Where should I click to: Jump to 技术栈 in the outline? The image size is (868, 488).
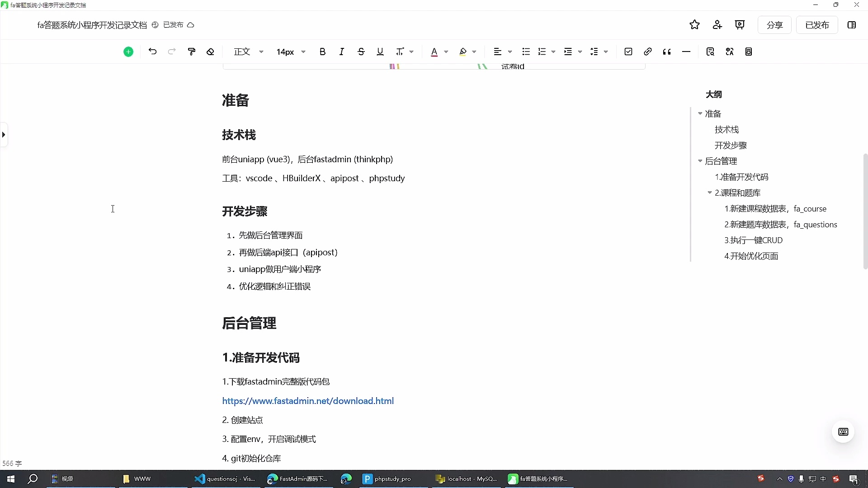726,130
